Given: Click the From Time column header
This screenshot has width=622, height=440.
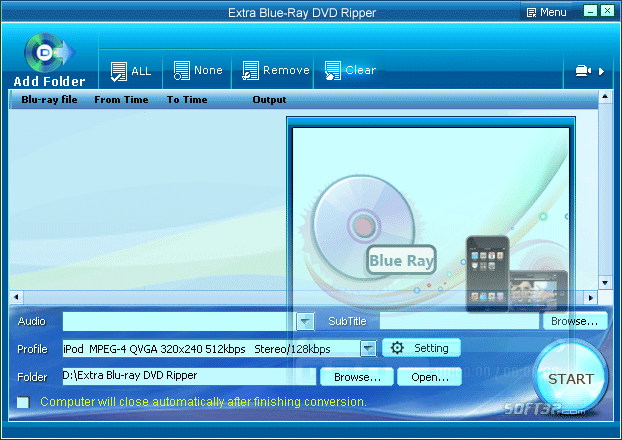Looking at the screenshot, I should point(121,100).
